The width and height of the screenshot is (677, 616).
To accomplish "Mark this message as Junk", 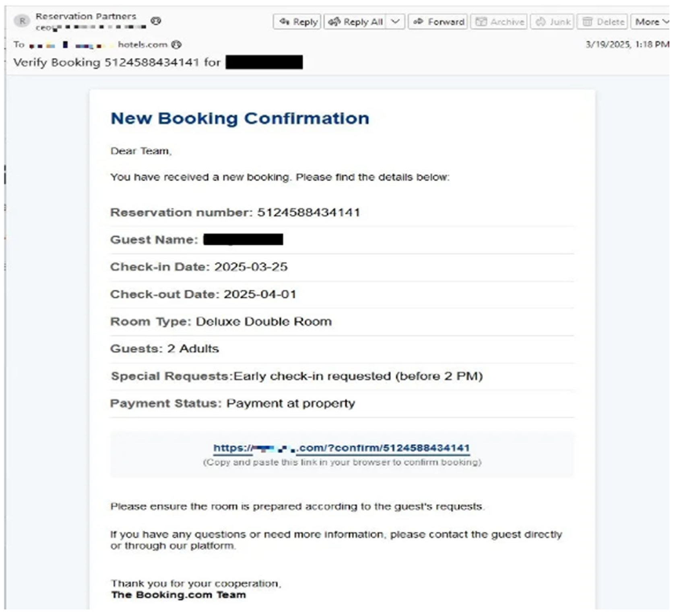I will click(553, 22).
